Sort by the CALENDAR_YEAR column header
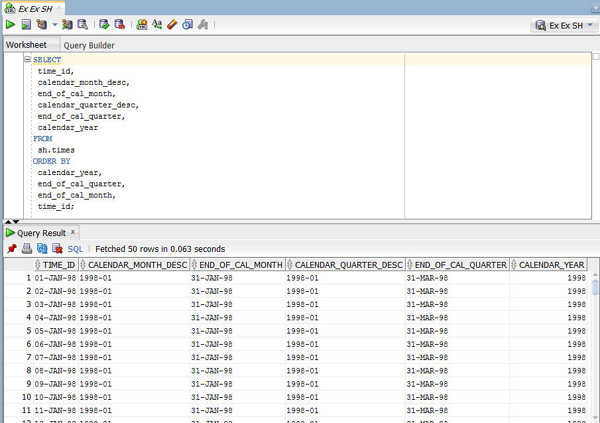 point(551,264)
